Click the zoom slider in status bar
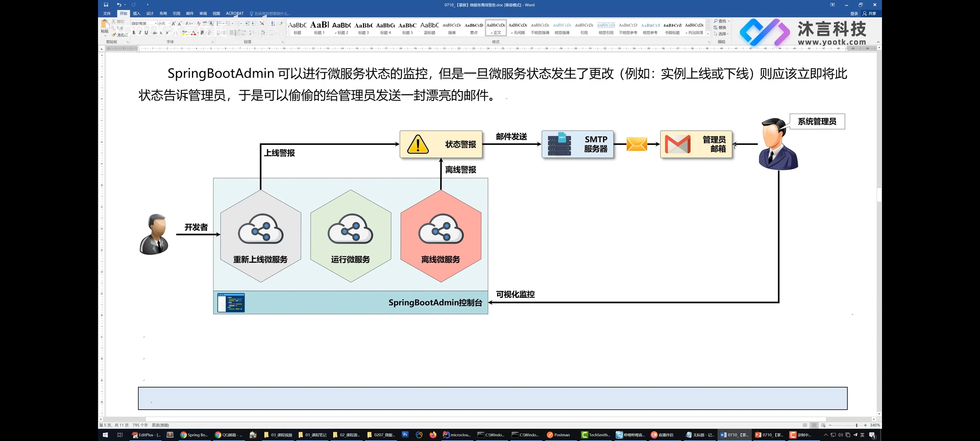This screenshot has height=441, width=980. tap(857, 425)
